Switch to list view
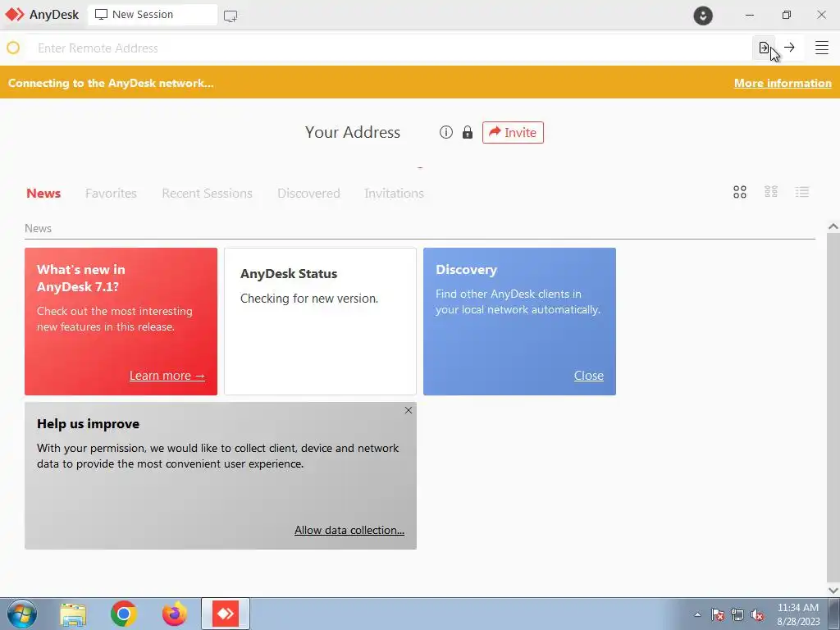 pos(802,192)
